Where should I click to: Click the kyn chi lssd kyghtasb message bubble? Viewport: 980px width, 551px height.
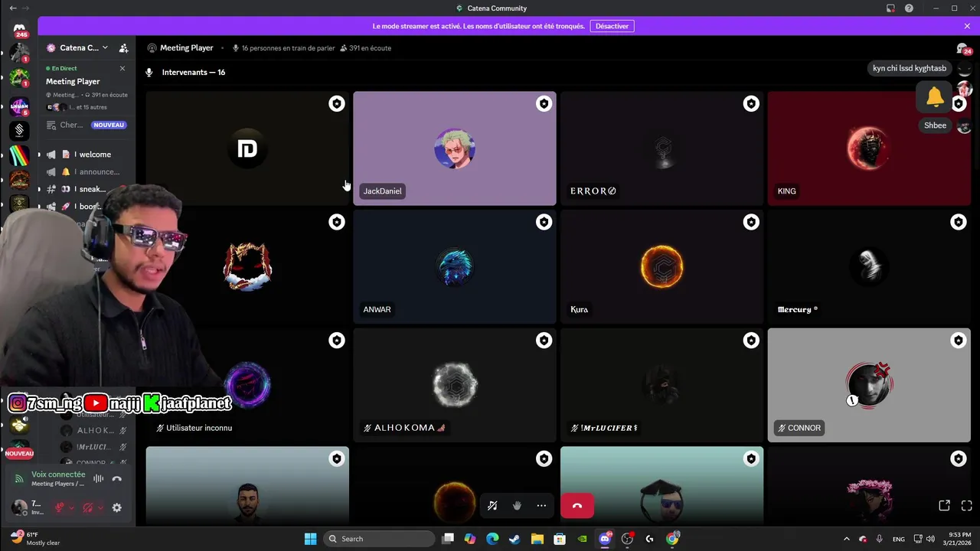(910, 68)
